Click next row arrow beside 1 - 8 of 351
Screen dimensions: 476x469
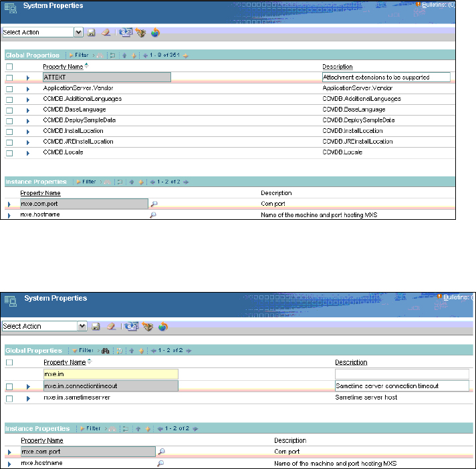click(x=134, y=55)
